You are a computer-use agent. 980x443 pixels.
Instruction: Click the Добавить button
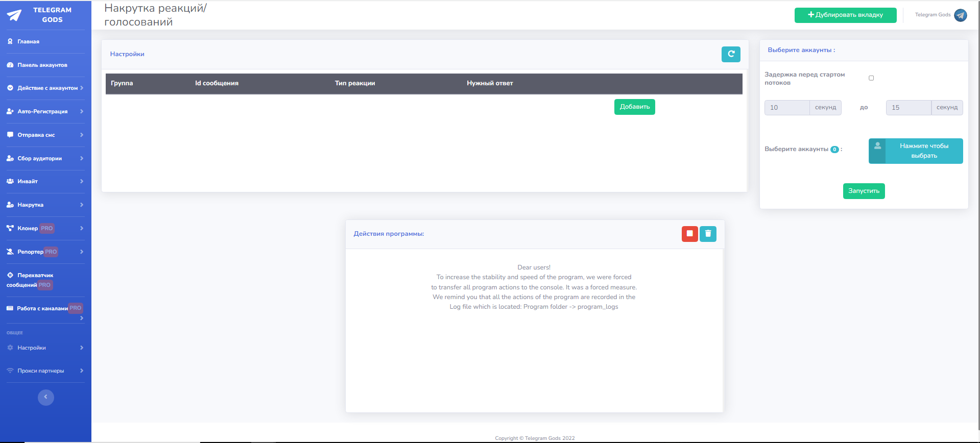(x=635, y=107)
